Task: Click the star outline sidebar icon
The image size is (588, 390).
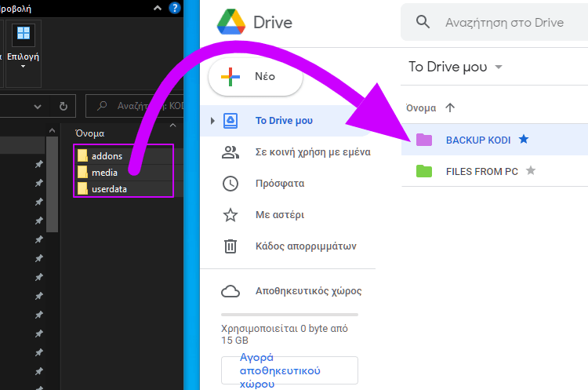Action: click(230, 215)
